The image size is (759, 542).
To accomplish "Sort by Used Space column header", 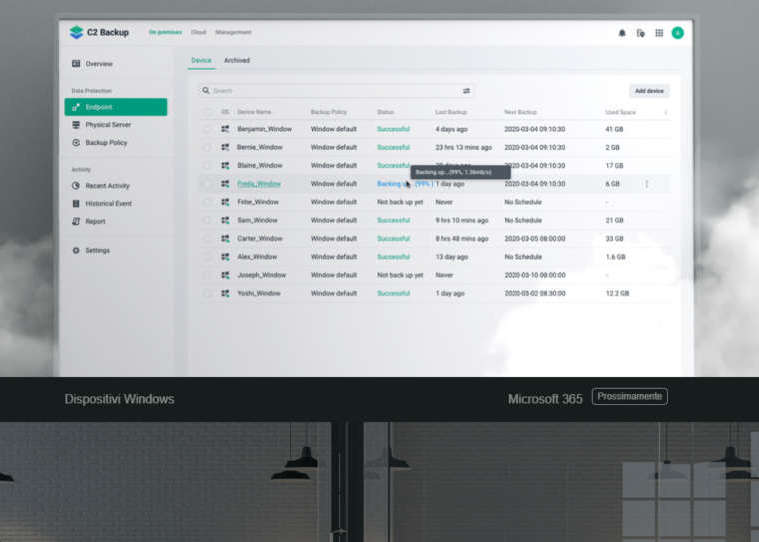I will coord(620,112).
